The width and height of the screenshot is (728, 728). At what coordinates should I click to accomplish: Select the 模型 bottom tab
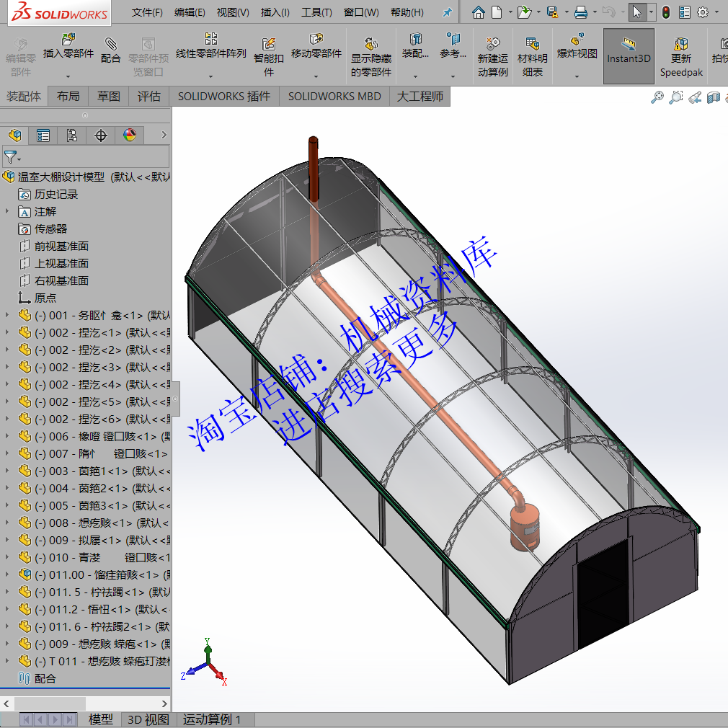(x=101, y=719)
